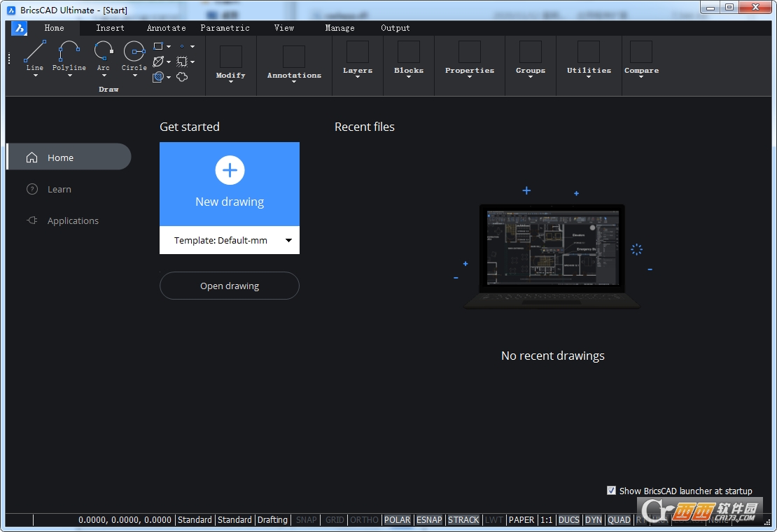
Task: Open the Learn page in sidebar
Action: [59, 189]
